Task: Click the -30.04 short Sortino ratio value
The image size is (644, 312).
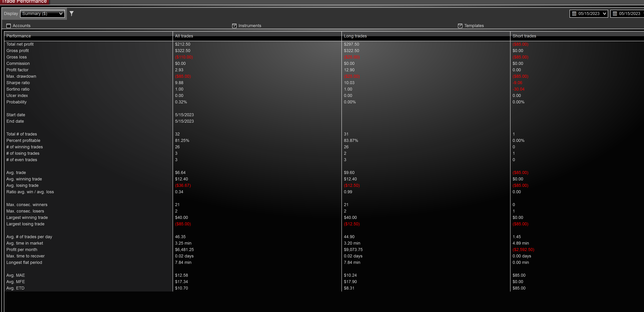Action: [518, 89]
